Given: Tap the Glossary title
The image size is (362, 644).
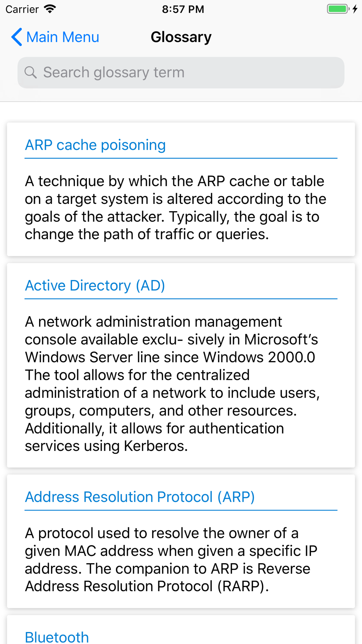Looking at the screenshot, I should pyautogui.click(x=181, y=37).
